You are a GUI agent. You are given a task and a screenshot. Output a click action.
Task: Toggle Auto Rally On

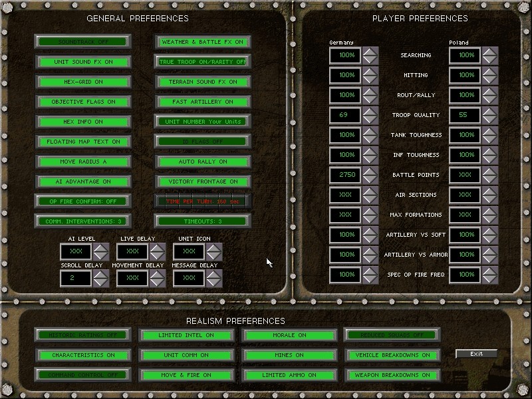click(x=203, y=162)
